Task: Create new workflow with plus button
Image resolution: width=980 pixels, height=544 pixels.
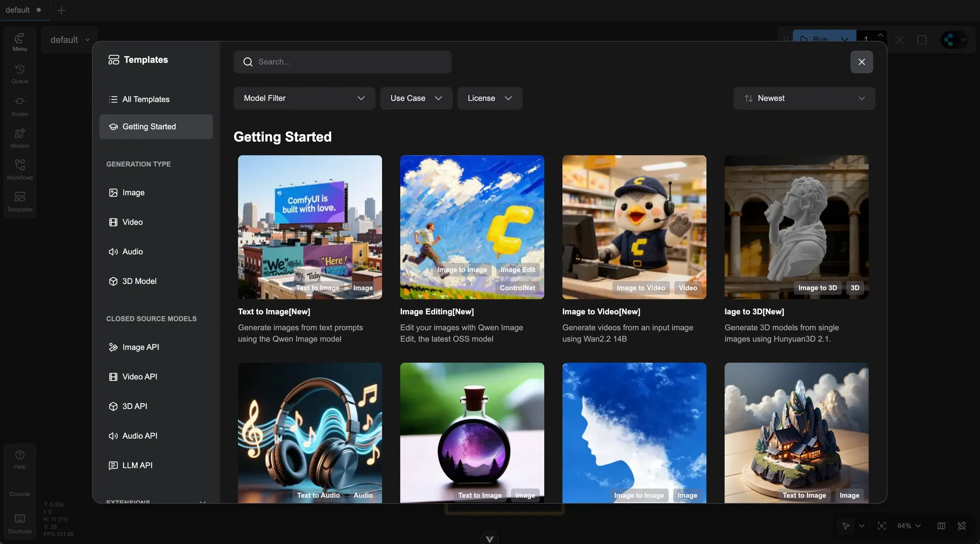Action: 61,10
